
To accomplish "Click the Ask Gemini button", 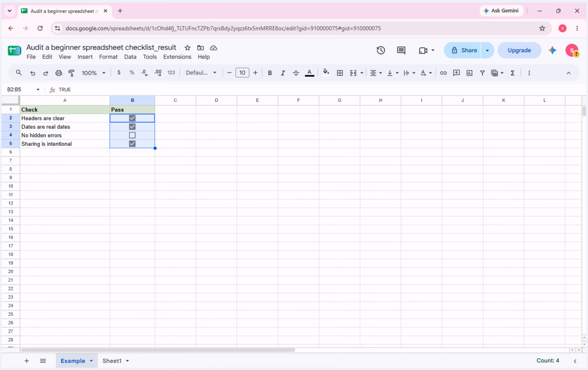I will (501, 11).
